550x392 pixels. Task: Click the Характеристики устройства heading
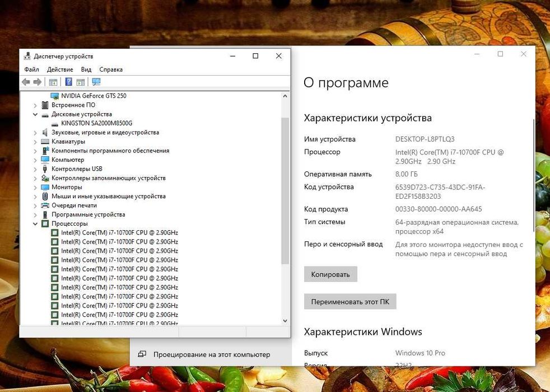tap(367, 118)
